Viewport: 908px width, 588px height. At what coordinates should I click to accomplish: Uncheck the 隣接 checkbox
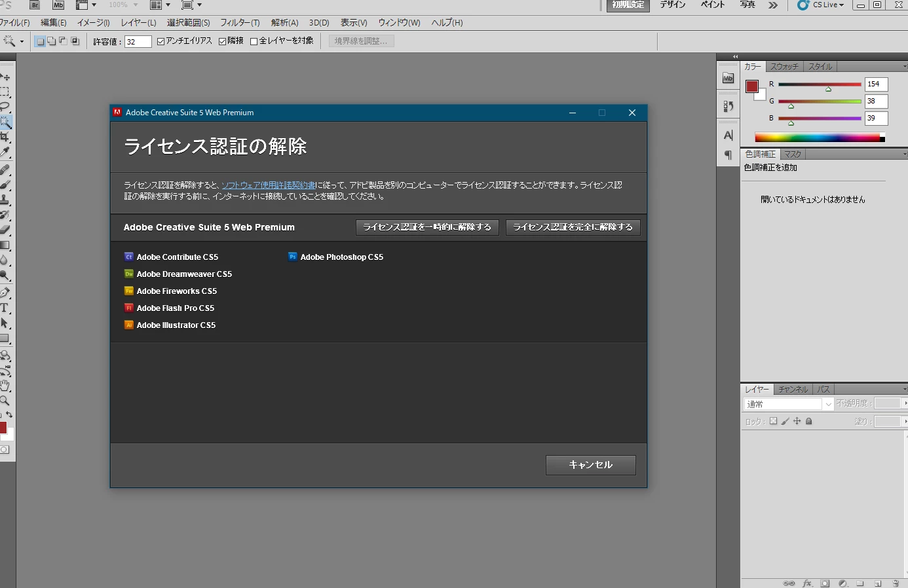pyautogui.click(x=222, y=41)
